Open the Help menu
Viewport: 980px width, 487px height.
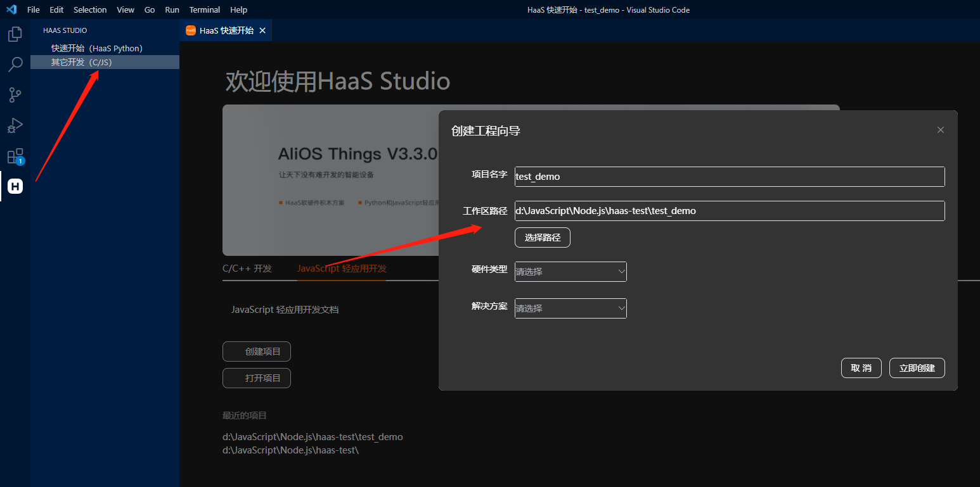[239, 9]
